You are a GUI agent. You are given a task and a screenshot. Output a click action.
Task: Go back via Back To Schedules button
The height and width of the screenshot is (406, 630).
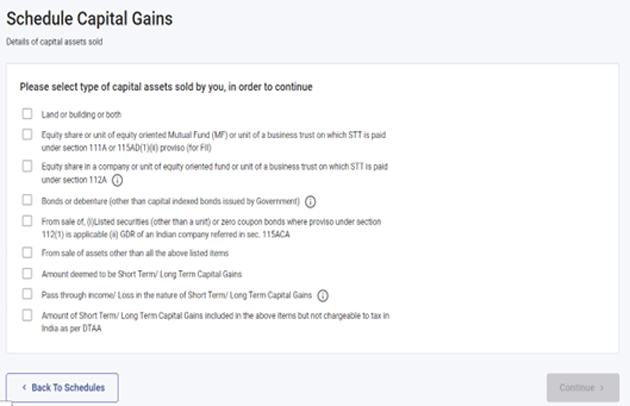(x=62, y=387)
